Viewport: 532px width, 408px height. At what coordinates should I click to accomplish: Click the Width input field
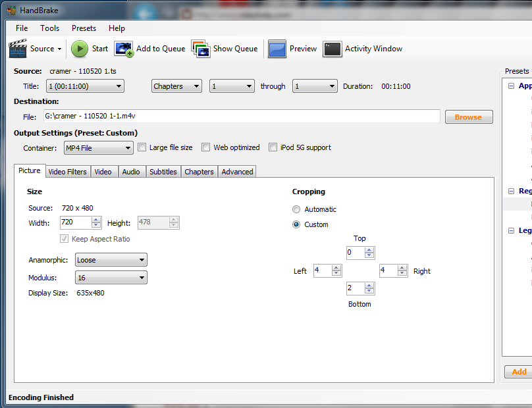[x=76, y=222]
